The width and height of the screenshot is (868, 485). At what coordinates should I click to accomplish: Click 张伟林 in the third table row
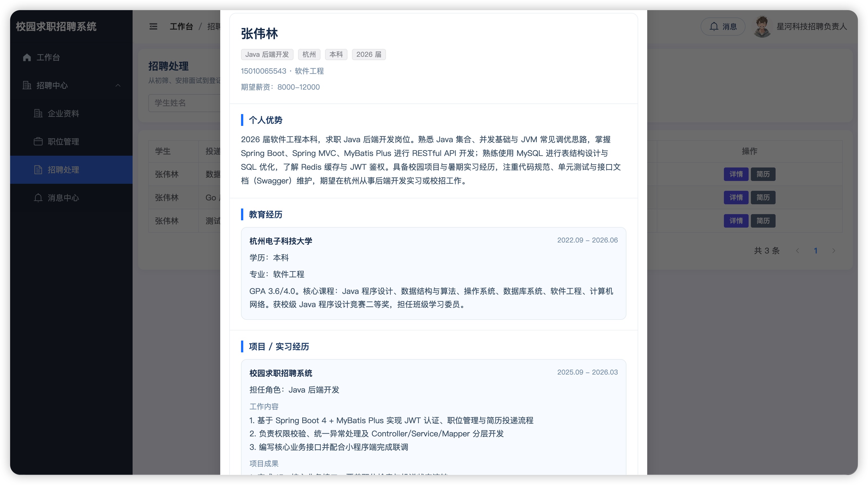click(x=167, y=221)
